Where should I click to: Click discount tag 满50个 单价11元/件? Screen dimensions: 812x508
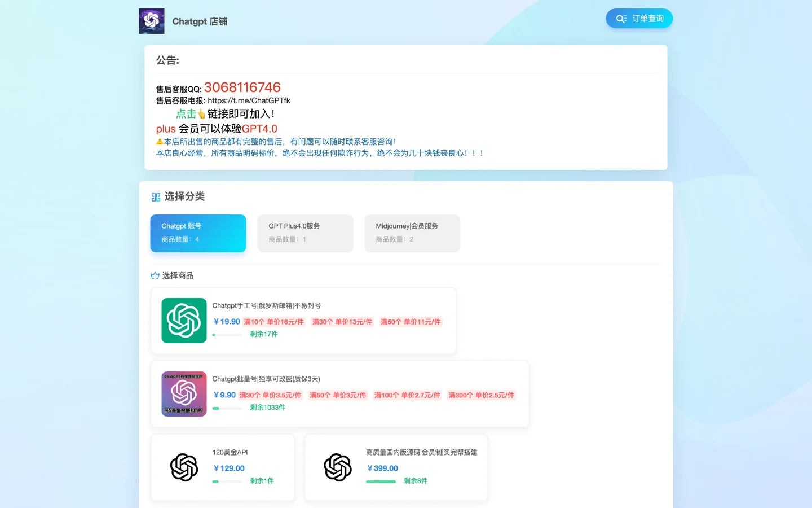[x=411, y=322]
